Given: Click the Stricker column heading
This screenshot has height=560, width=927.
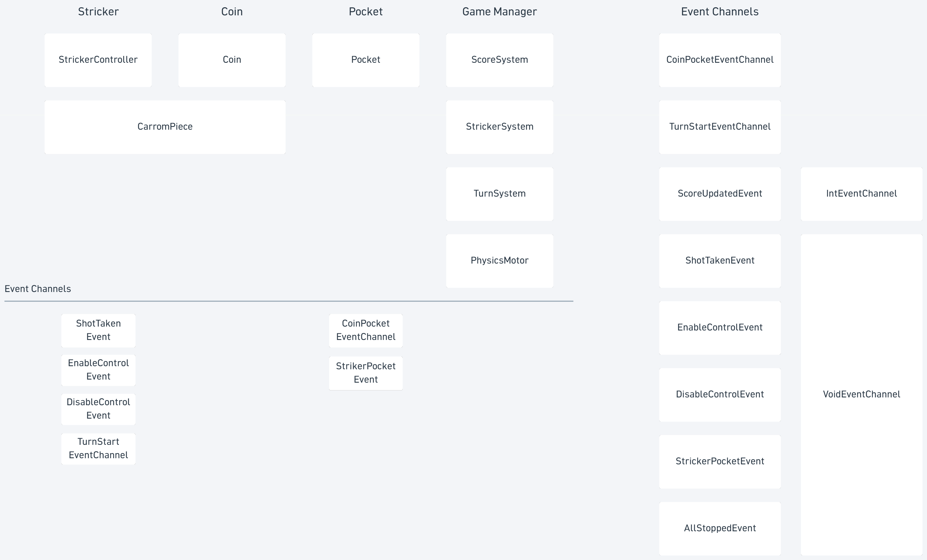Looking at the screenshot, I should (98, 12).
